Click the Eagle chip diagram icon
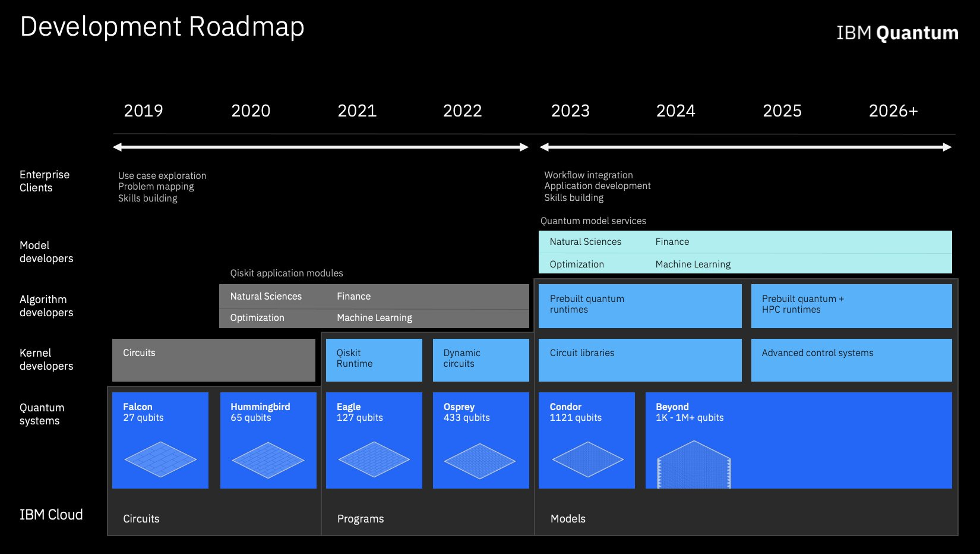Screen dimensions: 980x554 [x=374, y=459]
